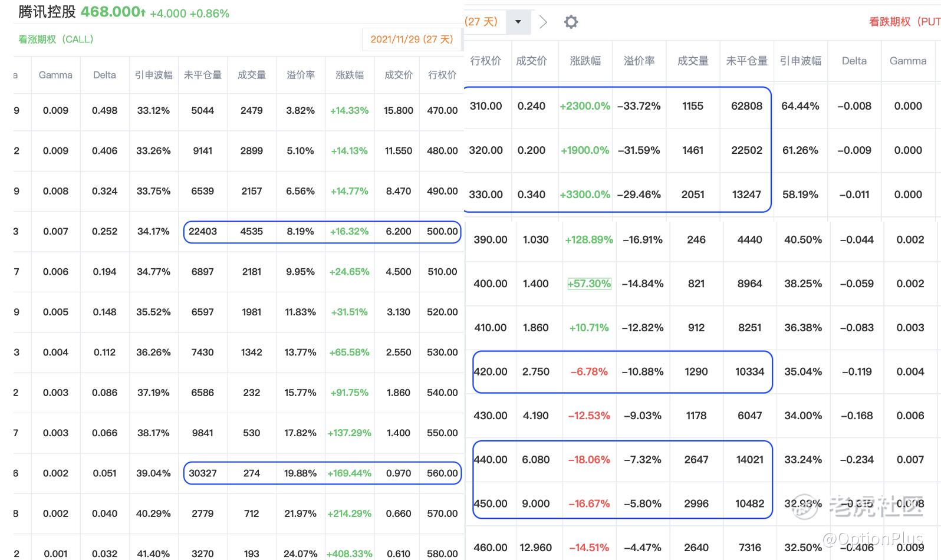
Task: Select the 560.00 strike call row
Action: 322,473
